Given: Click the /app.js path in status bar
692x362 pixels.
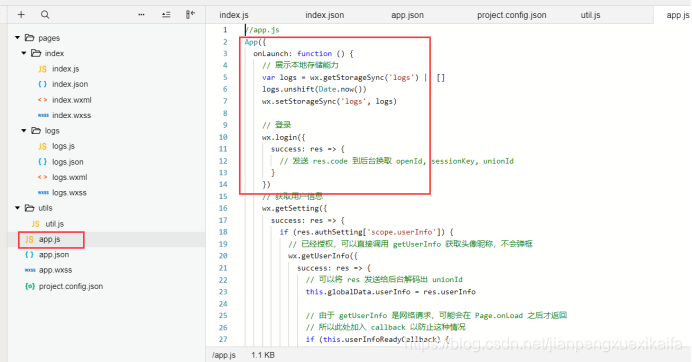Looking at the screenshot, I should [224, 355].
